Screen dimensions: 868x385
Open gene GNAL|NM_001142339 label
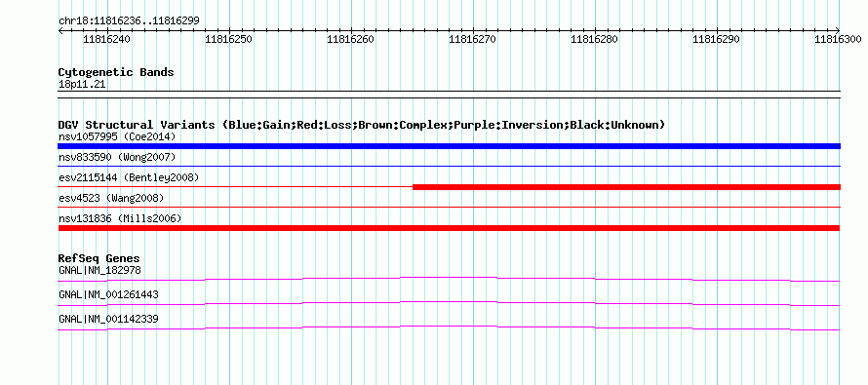point(108,319)
